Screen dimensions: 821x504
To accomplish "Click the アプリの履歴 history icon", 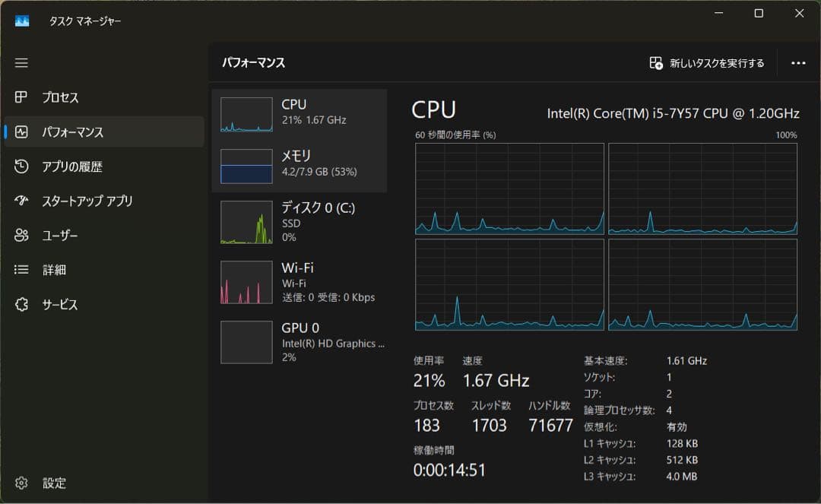I will point(21,166).
